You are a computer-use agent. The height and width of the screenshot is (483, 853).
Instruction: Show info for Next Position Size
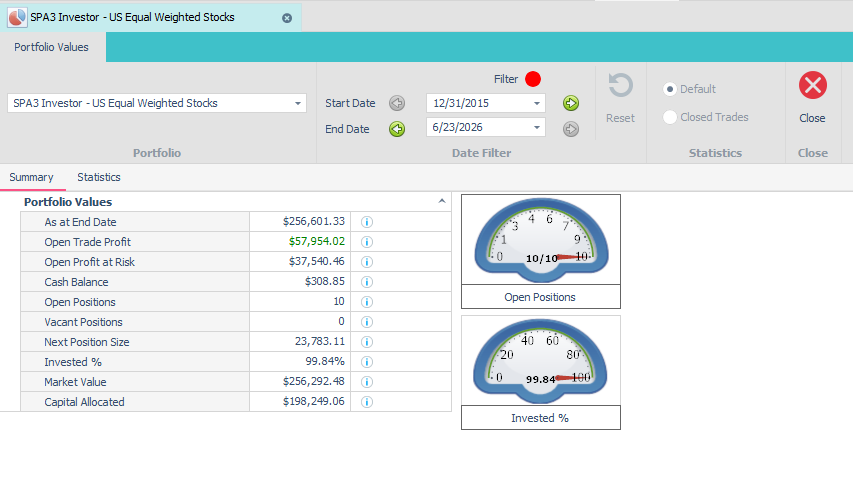click(367, 342)
